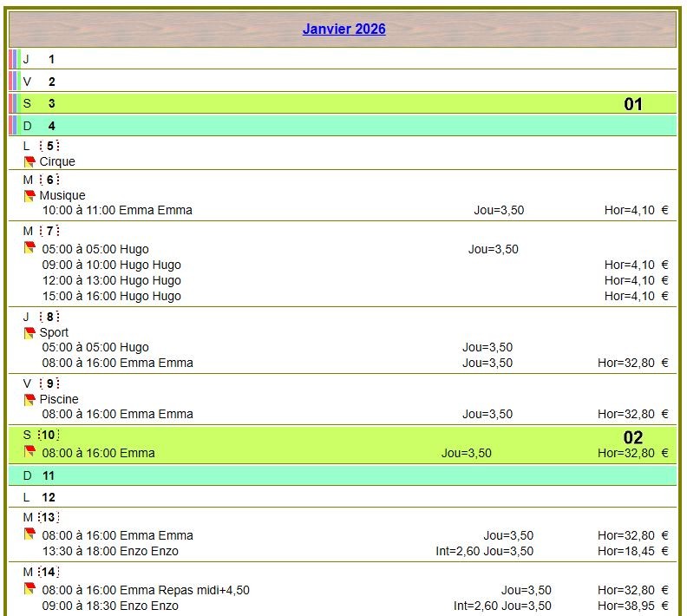Click the flag icon on Wednesday 14

29,589
